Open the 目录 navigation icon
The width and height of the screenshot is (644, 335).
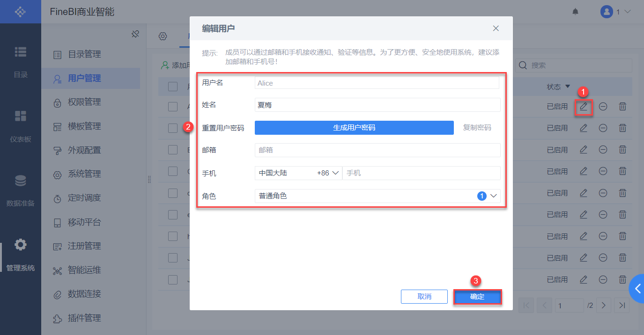click(20, 52)
